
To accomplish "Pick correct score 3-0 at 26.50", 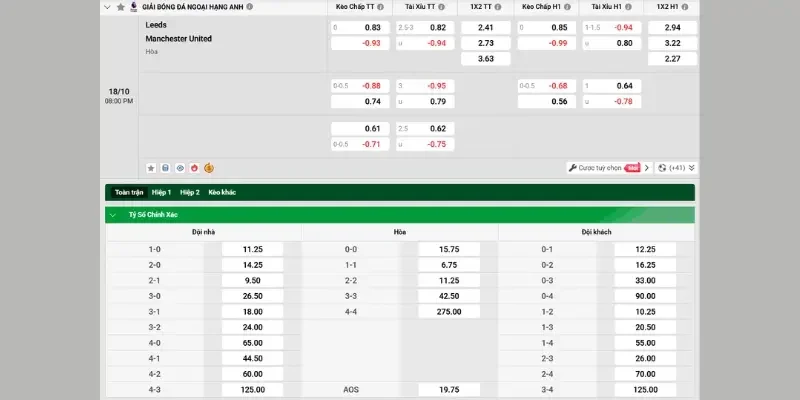I will tap(253, 296).
